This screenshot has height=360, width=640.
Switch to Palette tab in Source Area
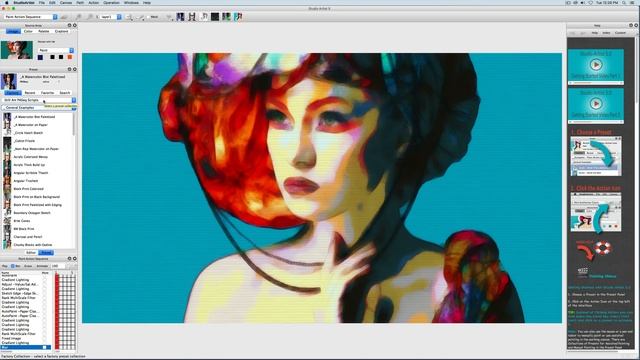pyautogui.click(x=44, y=31)
